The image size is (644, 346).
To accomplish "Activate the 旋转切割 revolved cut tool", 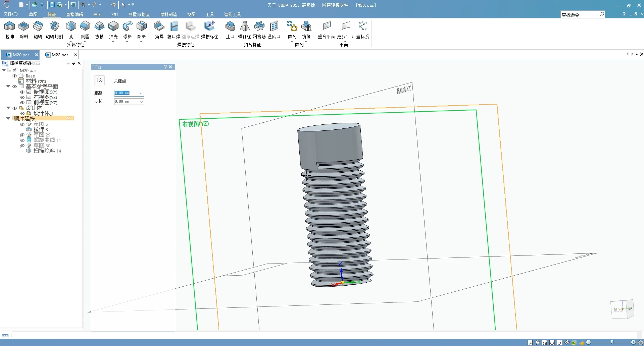I will click(x=54, y=30).
